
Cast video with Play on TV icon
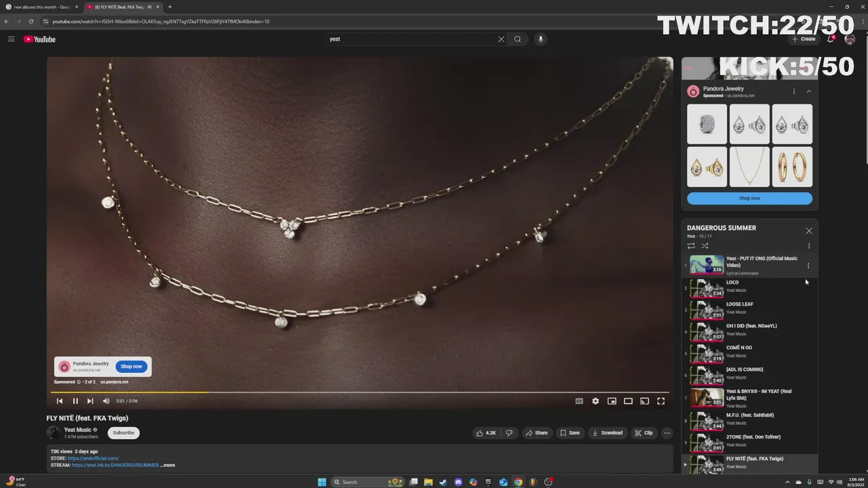[644, 401]
